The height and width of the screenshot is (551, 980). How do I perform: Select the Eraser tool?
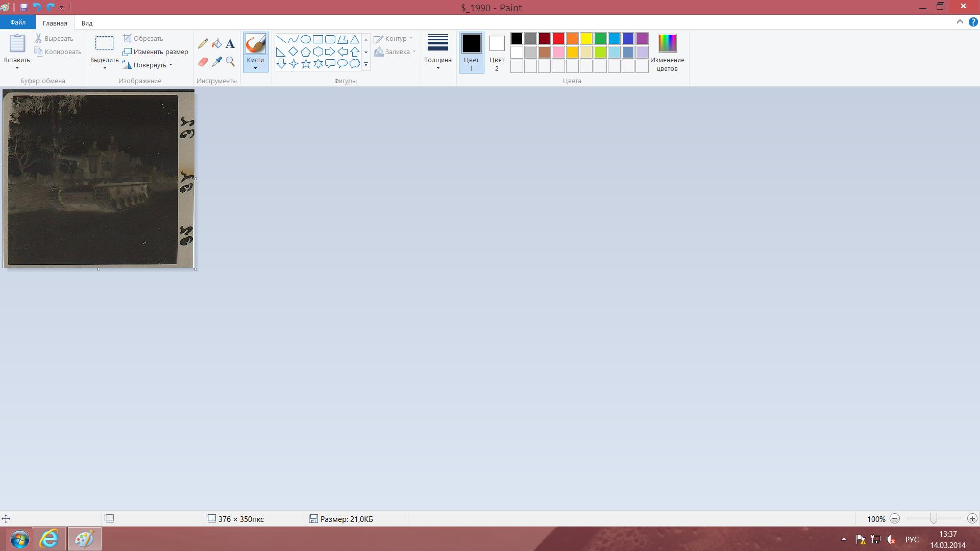(x=203, y=62)
